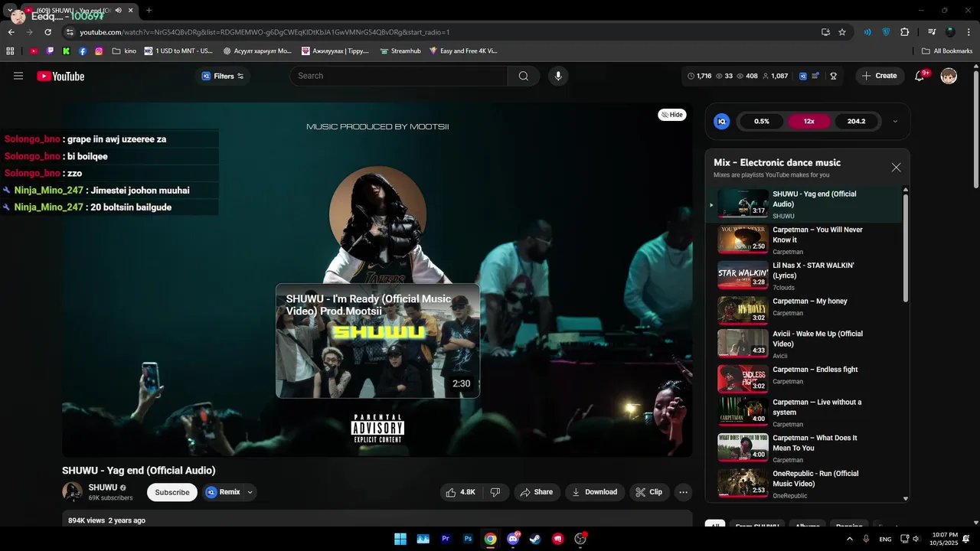Screen dimensions: 980x551
Task: Bookmark this page with the star icon
Action: pos(842,32)
